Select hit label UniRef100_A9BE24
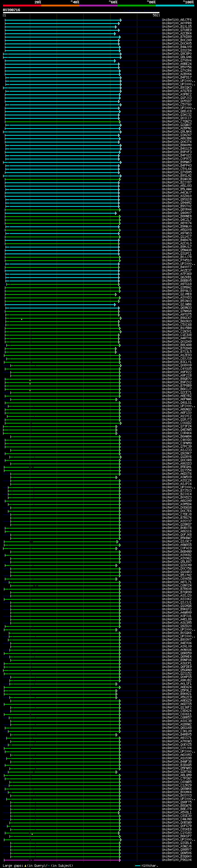 177,64
